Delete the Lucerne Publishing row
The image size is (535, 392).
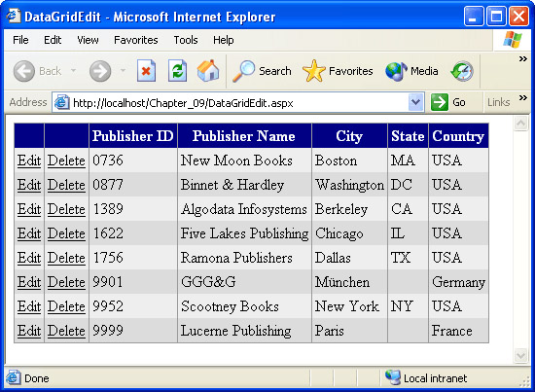[66, 331]
